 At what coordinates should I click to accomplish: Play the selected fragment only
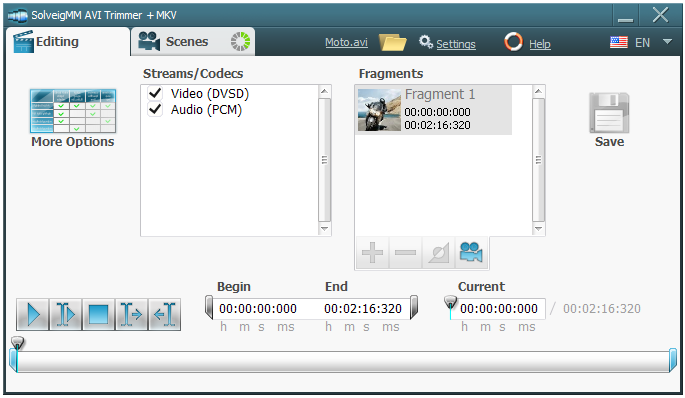click(66, 314)
